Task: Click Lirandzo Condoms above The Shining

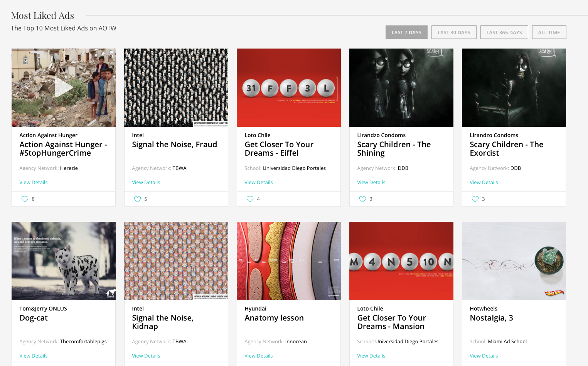Action: [381, 135]
